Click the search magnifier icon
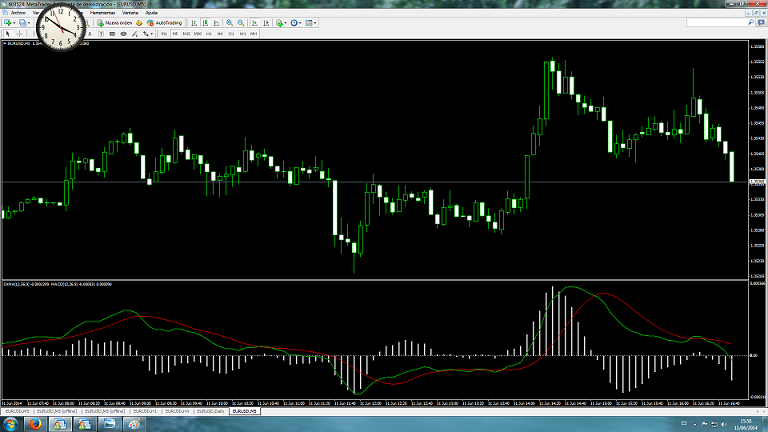768x432 pixels. [750, 23]
